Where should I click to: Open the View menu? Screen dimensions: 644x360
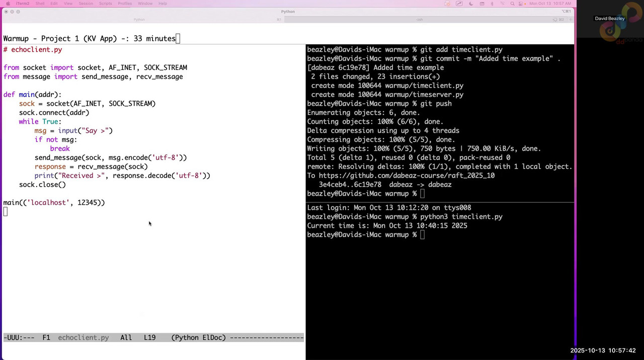pos(68,4)
